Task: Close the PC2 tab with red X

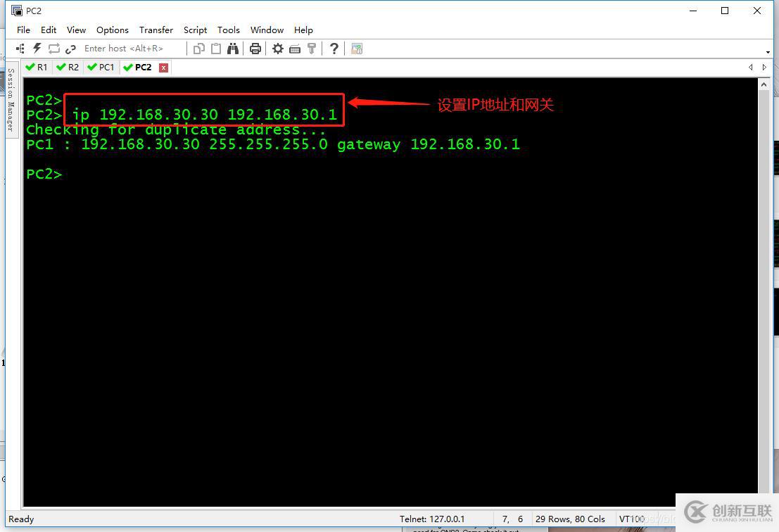Action: pos(163,68)
